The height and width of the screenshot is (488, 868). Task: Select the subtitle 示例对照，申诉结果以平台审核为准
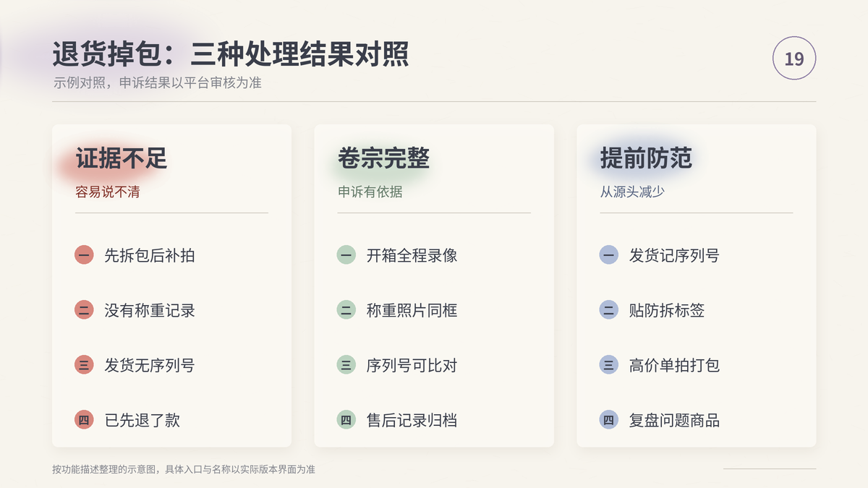click(157, 83)
